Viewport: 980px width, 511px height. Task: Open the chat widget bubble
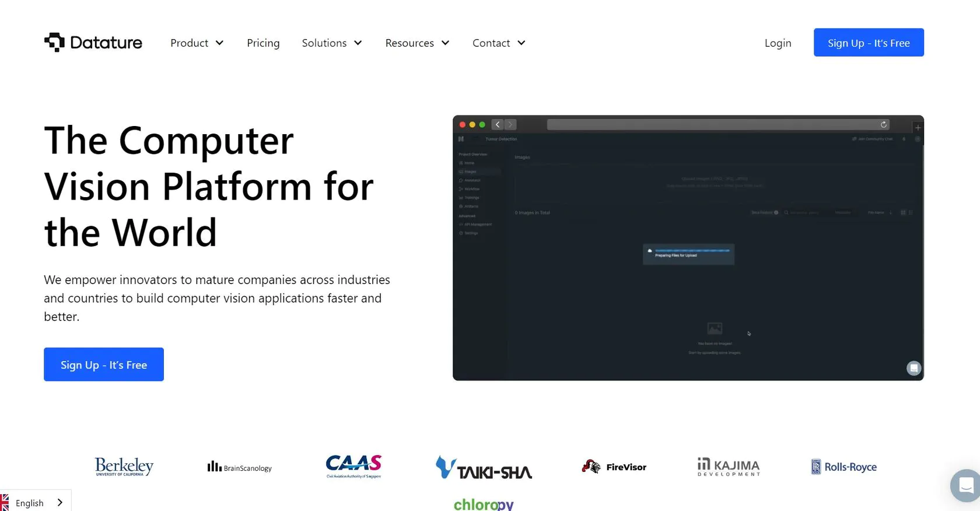click(966, 485)
